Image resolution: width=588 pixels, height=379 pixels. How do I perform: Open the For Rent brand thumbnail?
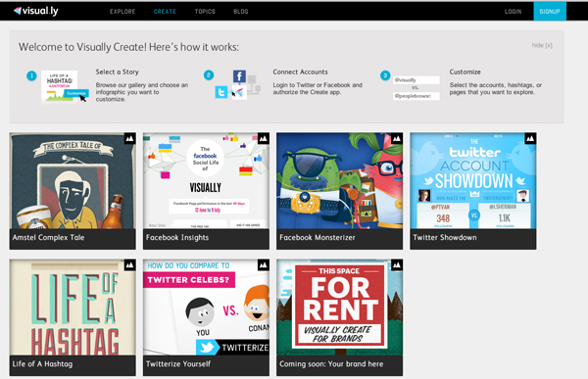[339, 308]
